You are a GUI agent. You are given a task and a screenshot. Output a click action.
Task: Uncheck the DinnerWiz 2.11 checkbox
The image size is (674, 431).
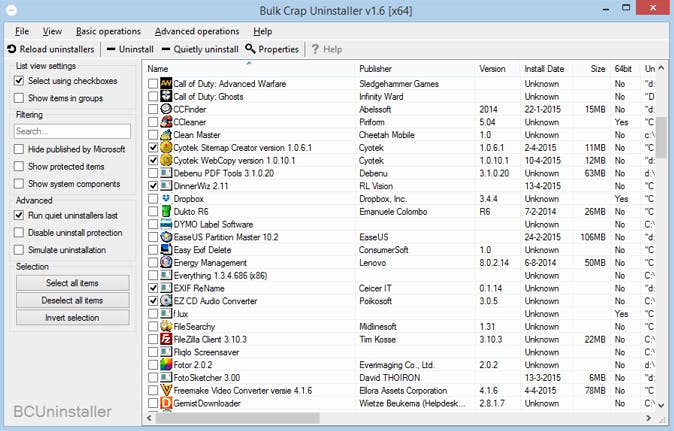[x=153, y=186]
